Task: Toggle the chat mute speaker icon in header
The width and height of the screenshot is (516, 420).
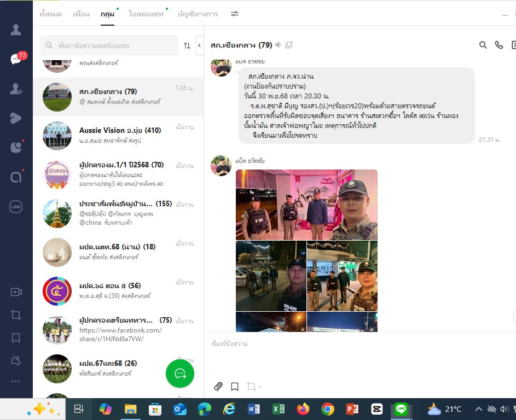Action: 279,45
